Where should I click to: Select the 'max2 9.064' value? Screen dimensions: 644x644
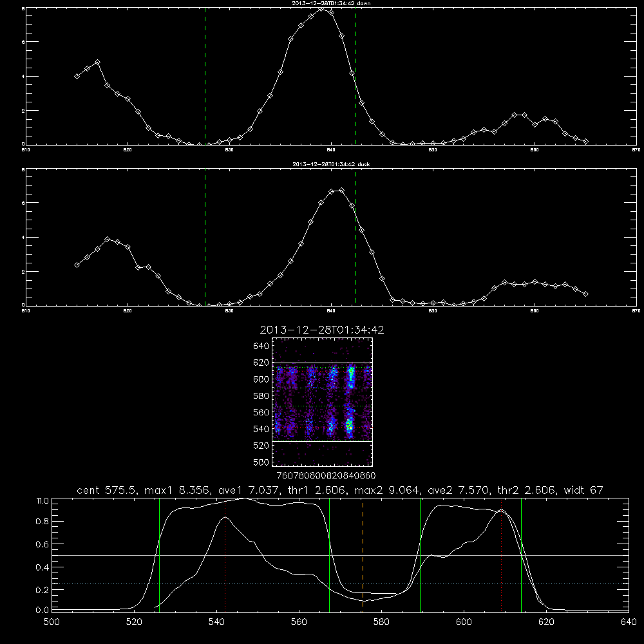pyautogui.click(x=386, y=490)
